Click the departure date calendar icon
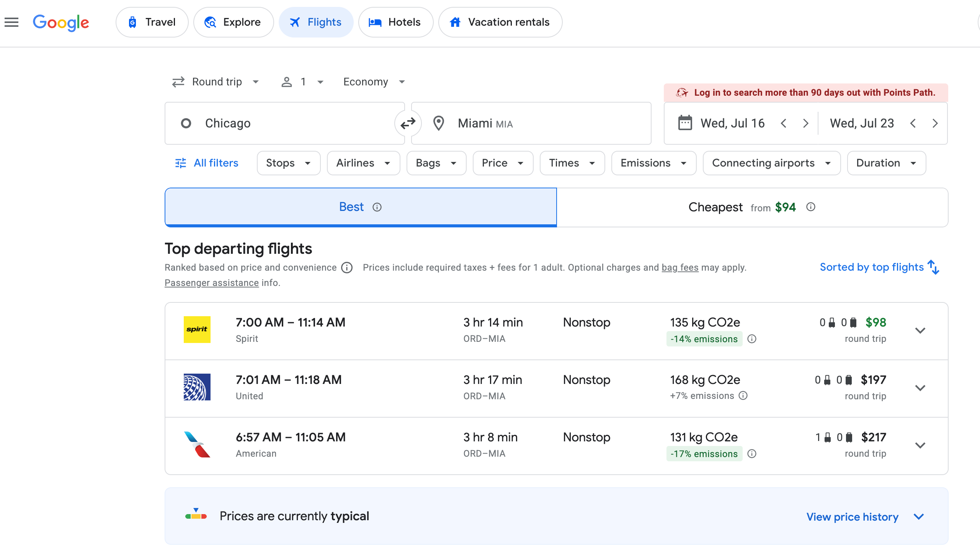 pyautogui.click(x=685, y=123)
